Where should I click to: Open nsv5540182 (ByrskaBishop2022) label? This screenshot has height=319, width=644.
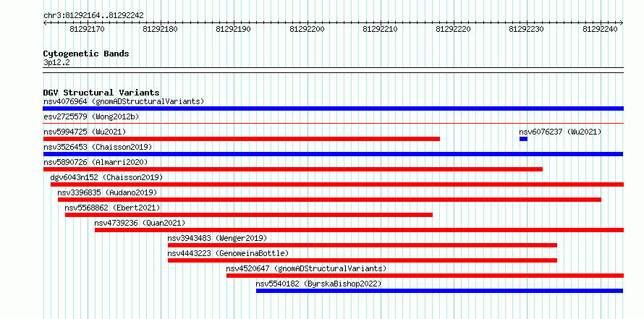pos(318,284)
